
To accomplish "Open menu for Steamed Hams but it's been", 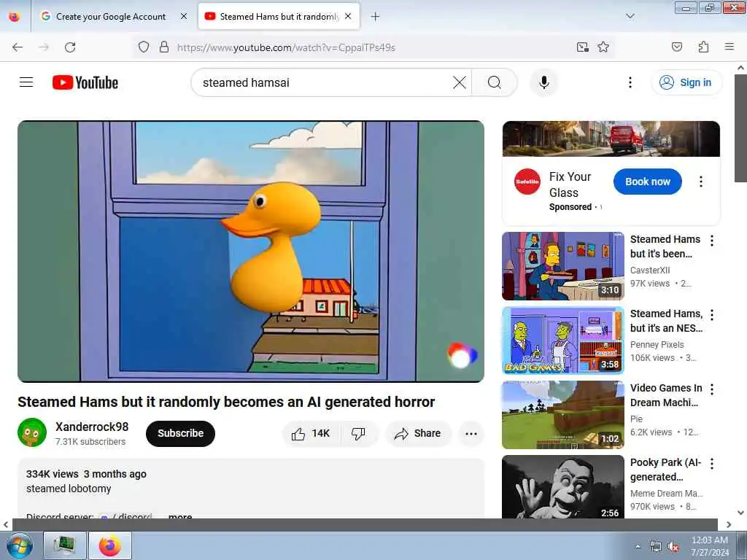I will tap(712, 241).
